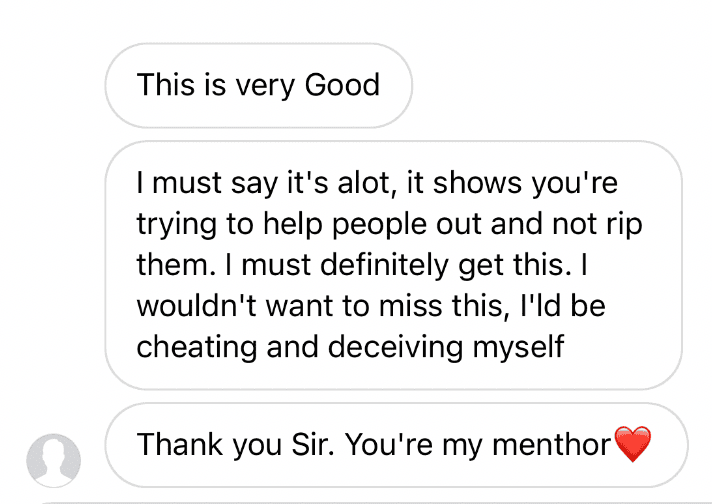712x504 pixels.
Task: Tap the long message starting "I must say"
Action: pyautogui.click(x=393, y=265)
